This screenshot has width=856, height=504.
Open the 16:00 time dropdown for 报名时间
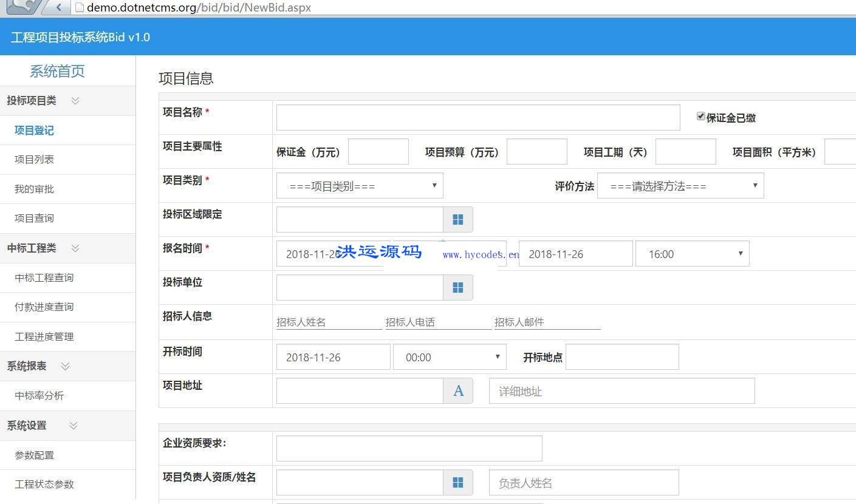692,254
